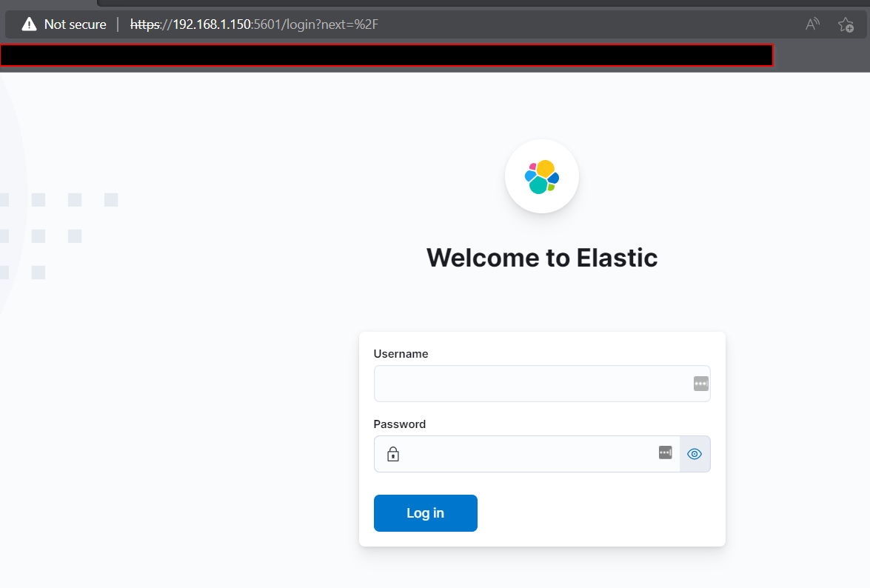870x588 pixels.
Task: Click the Welcome to Elastic heading
Action: (x=542, y=258)
